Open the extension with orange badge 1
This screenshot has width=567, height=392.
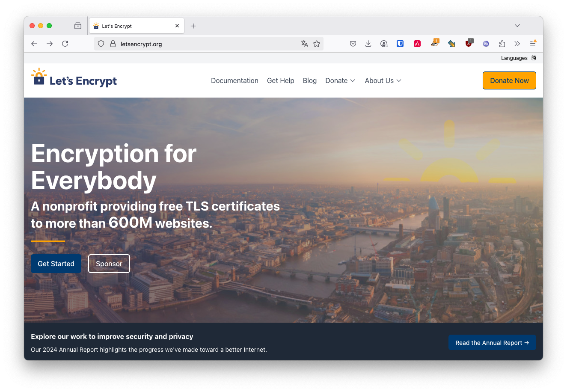[435, 43]
